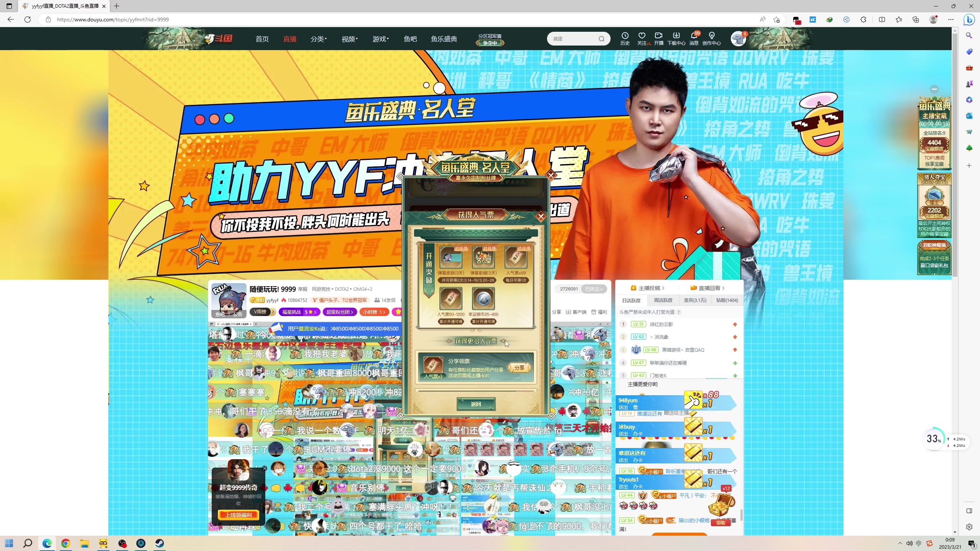Open Chrome from the taskbar
Viewport: 980px width, 551px height.
click(x=66, y=543)
